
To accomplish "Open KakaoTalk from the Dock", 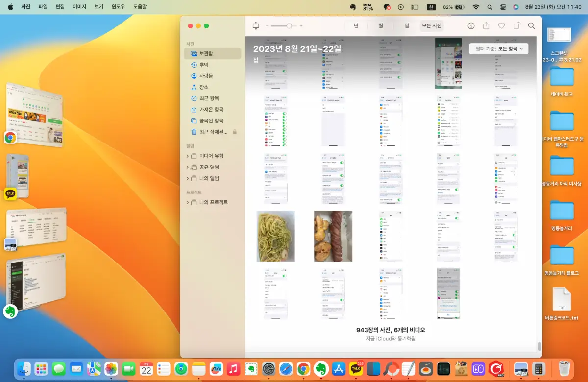I will point(356,369).
